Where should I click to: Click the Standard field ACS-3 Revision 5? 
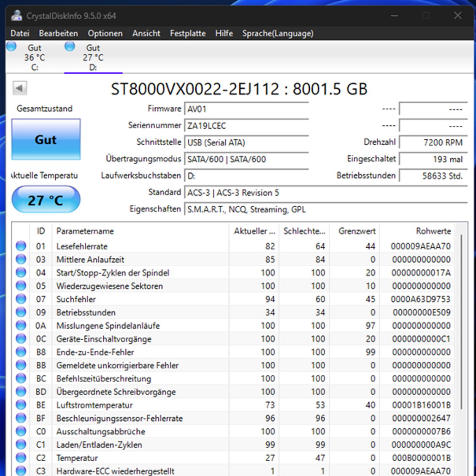pyautogui.click(x=326, y=192)
